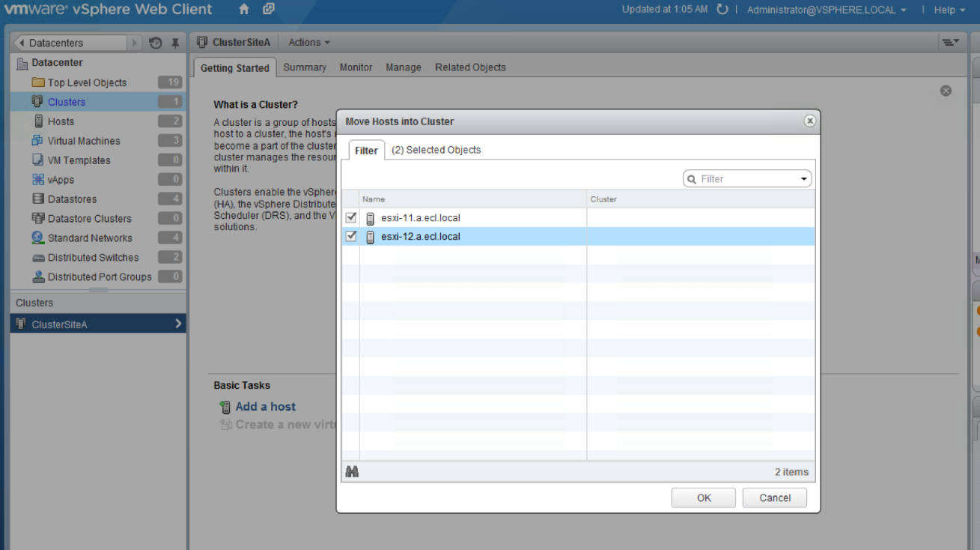980x550 pixels.
Task: Click the ClusterSiteA cluster icon in the header
Action: (202, 43)
